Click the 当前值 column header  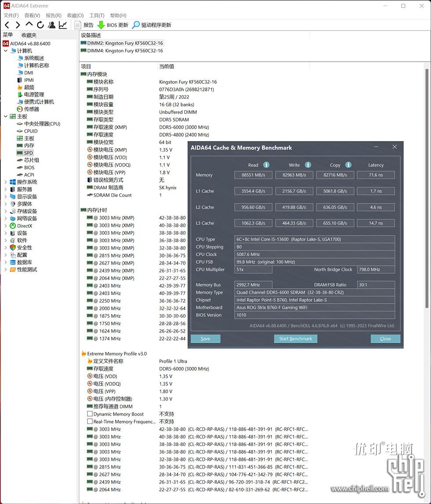click(167, 66)
